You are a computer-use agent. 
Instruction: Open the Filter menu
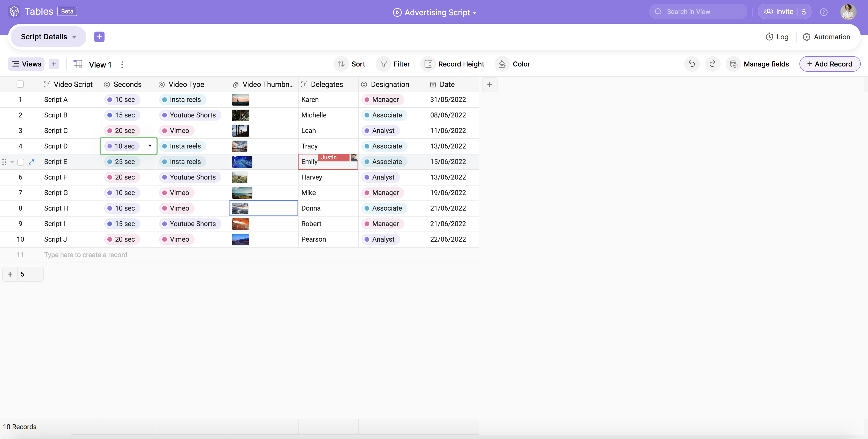click(x=395, y=64)
